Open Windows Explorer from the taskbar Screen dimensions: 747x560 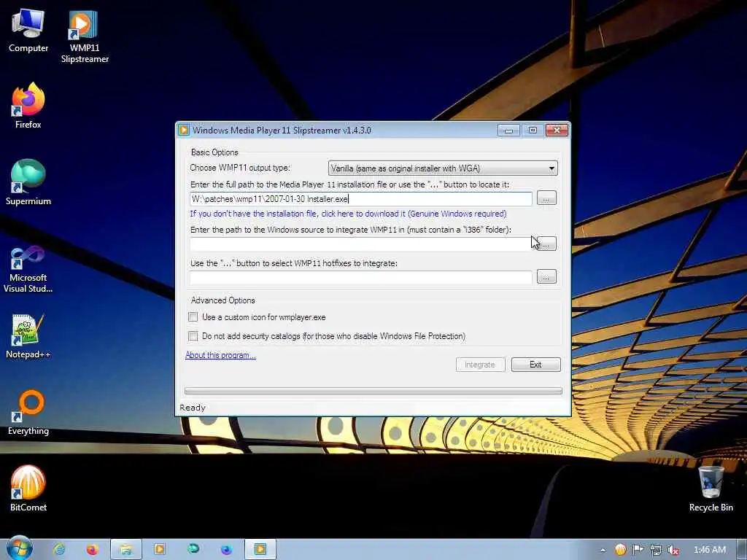(125, 550)
